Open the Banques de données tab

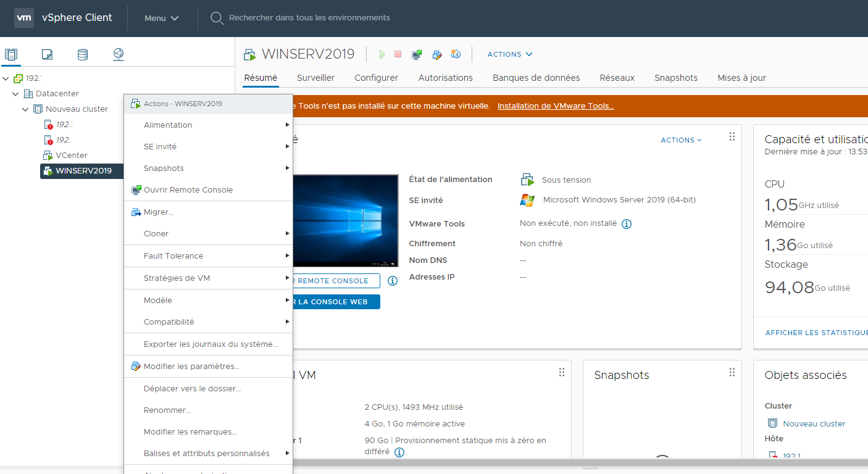tap(536, 78)
